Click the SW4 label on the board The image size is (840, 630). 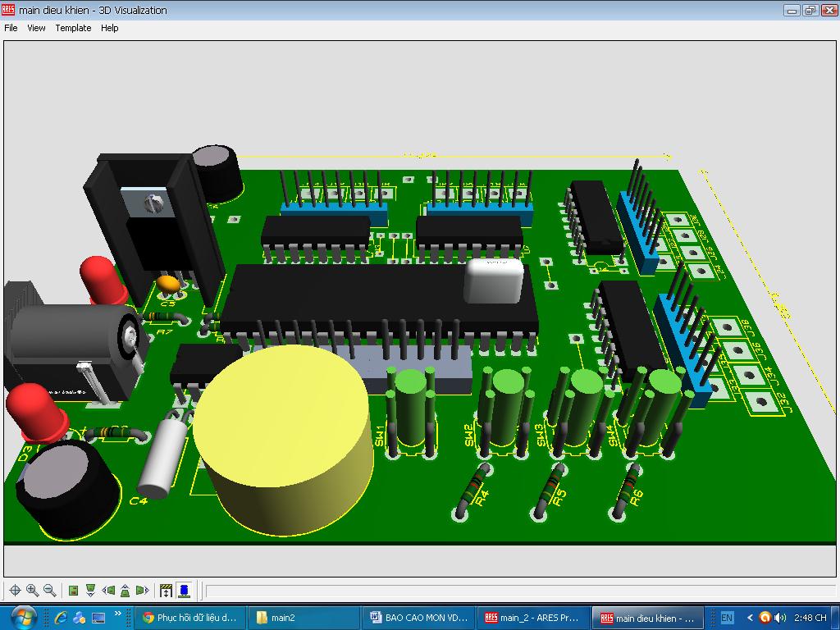pos(614,436)
